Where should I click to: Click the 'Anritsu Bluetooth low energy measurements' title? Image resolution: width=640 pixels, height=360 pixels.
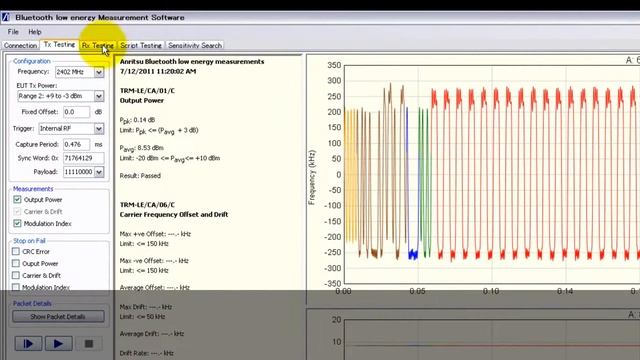(192, 62)
